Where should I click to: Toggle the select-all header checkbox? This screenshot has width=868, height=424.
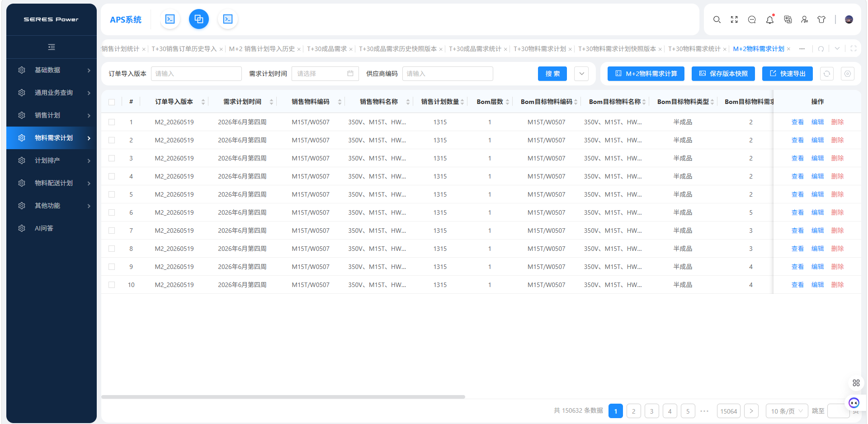(112, 102)
